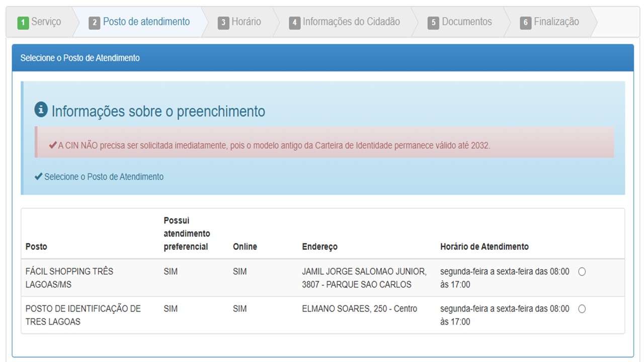
Task: Click the step 3 number badge
Action: (x=223, y=23)
